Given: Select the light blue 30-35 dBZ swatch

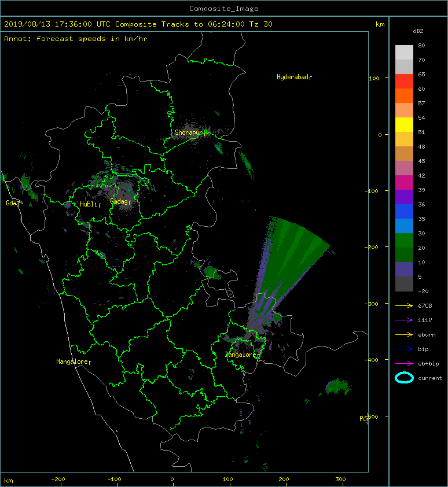Looking at the screenshot, I should 404,226.
